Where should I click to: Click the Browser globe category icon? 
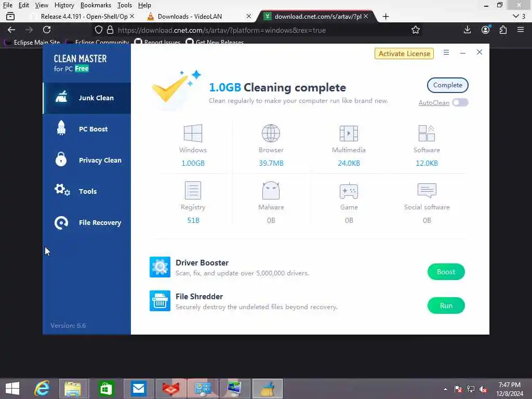click(271, 134)
